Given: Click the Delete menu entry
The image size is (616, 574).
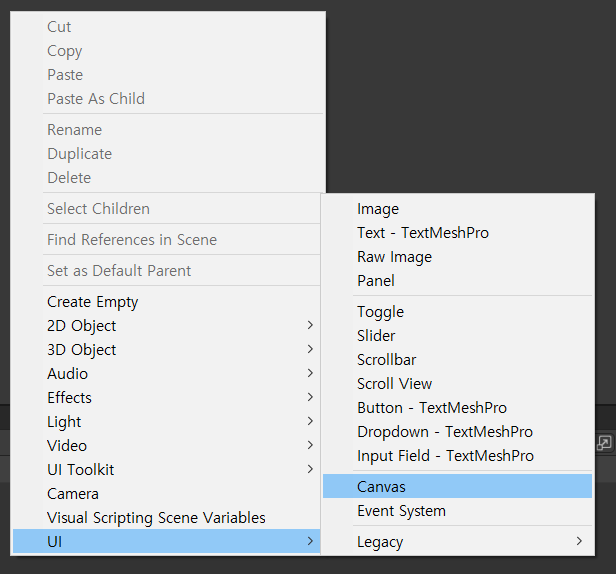Looking at the screenshot, I should click(x=168, y=178).
